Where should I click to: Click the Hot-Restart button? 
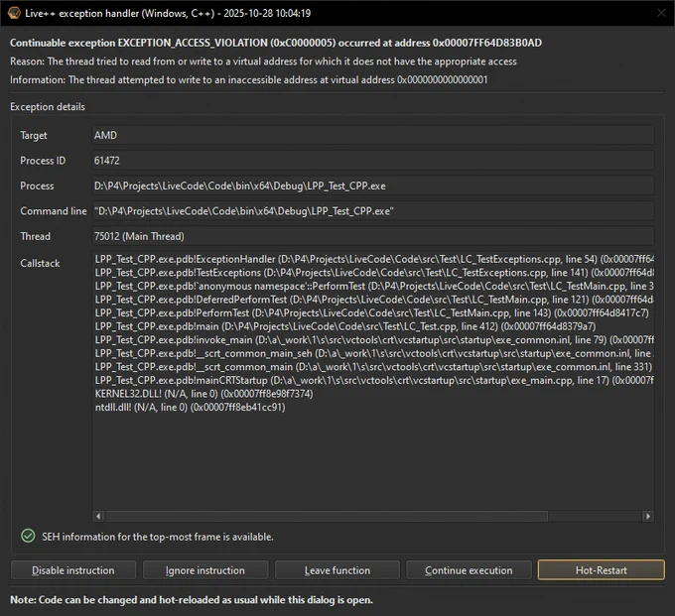(601, 570)
